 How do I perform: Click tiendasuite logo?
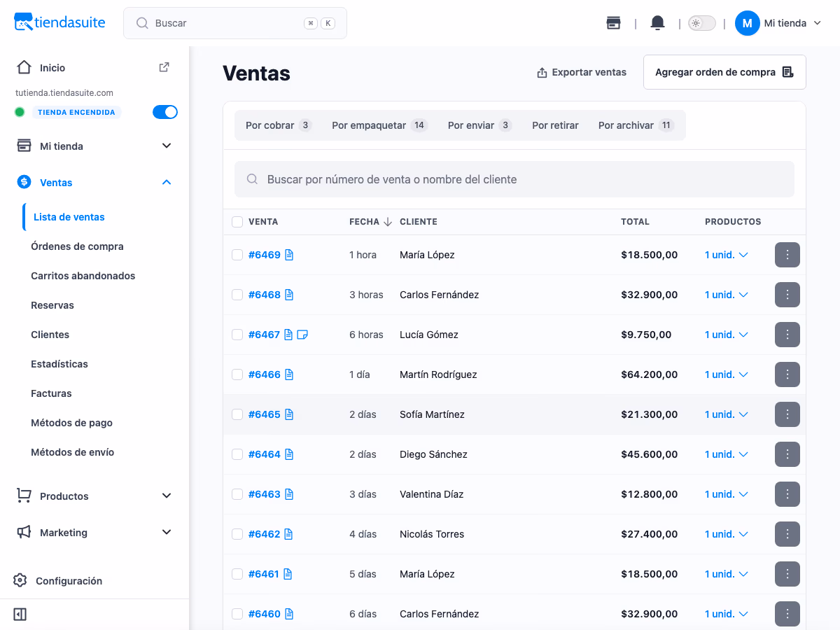[x=59, y=22]
